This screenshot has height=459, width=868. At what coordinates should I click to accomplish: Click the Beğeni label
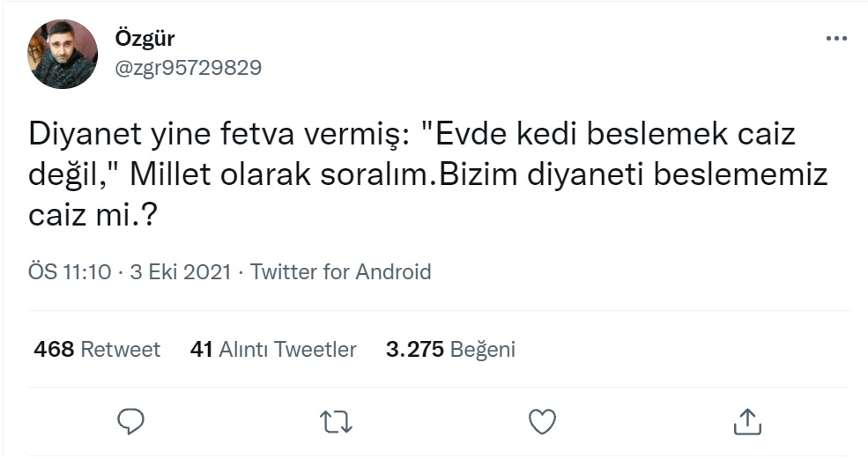(x=483, y=350)
